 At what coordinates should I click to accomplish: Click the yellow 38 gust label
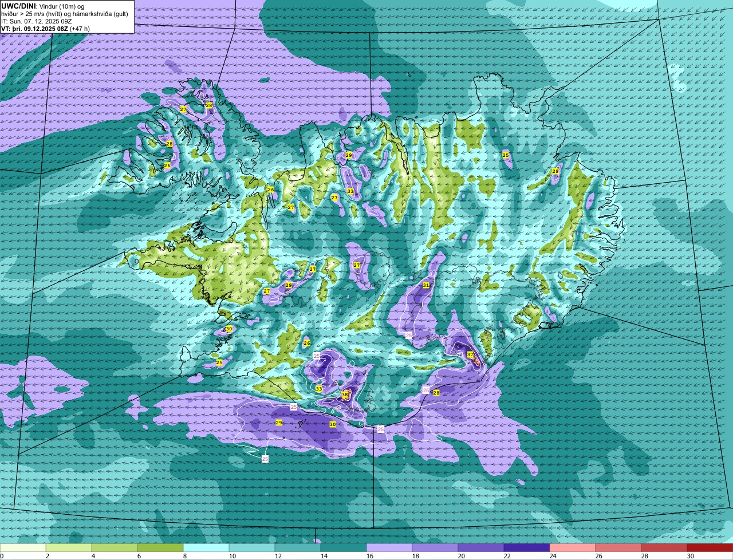point(345,395)
